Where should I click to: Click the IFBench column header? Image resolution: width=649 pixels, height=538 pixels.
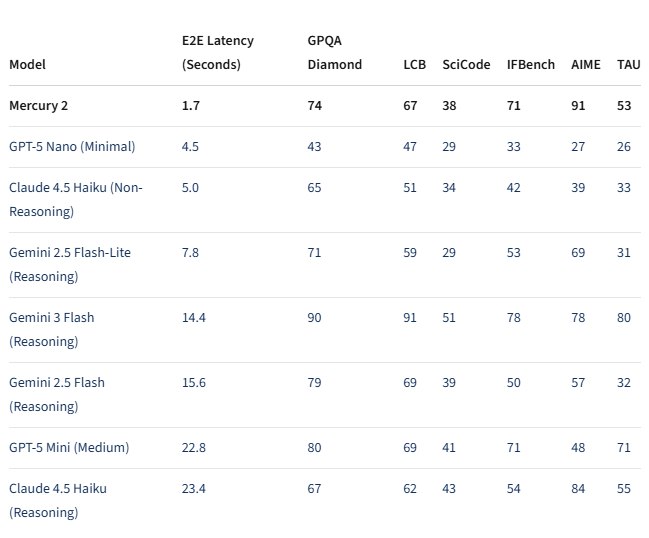point(530,65)
